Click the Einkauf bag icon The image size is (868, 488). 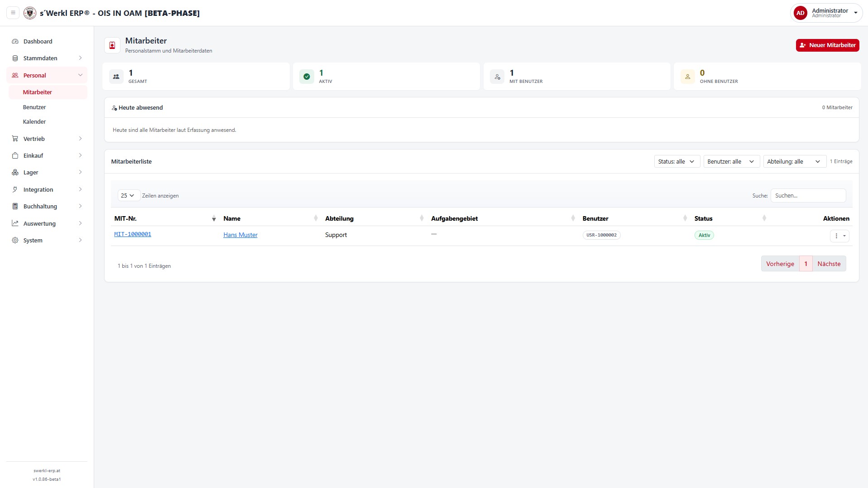pos(15,155)
